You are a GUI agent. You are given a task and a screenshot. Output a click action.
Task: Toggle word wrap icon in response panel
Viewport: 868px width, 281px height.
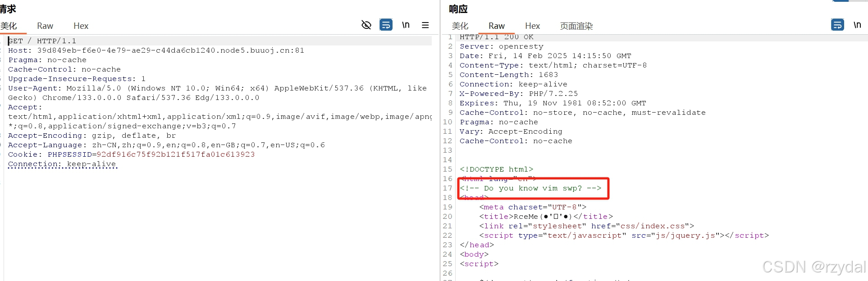click(x=837, y=25)
